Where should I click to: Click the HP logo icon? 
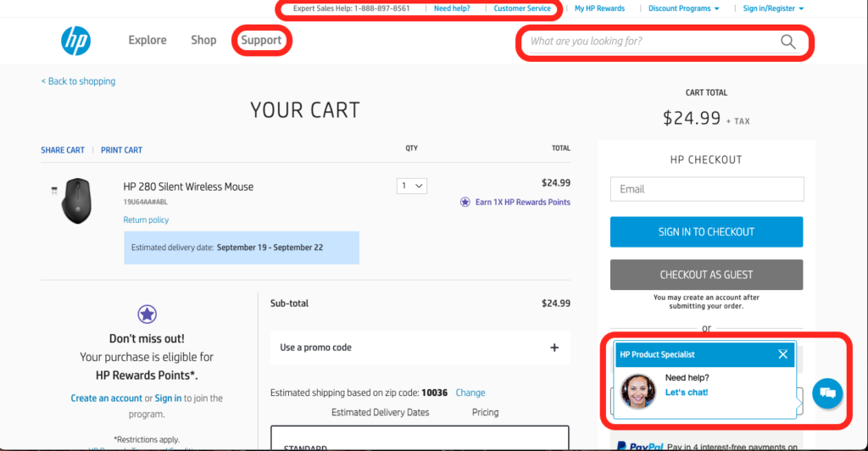click(75, 41)
